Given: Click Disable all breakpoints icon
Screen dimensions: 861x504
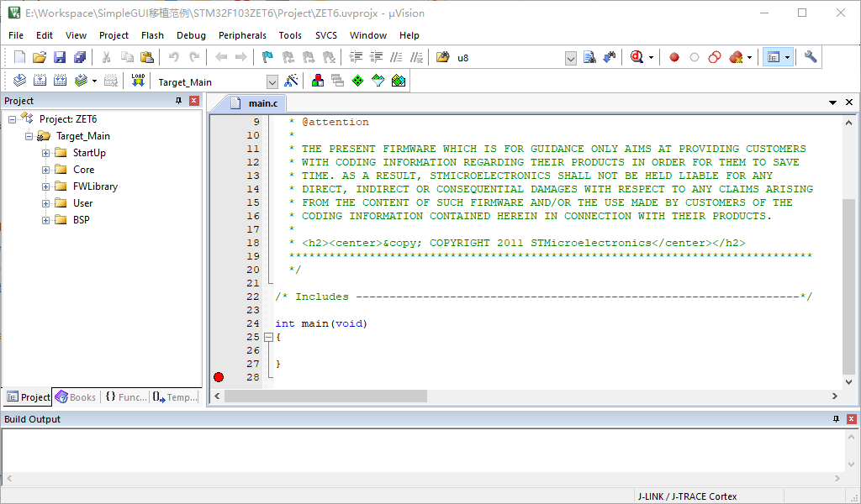Looking at the screenshot, I should (x=715, y=57).
